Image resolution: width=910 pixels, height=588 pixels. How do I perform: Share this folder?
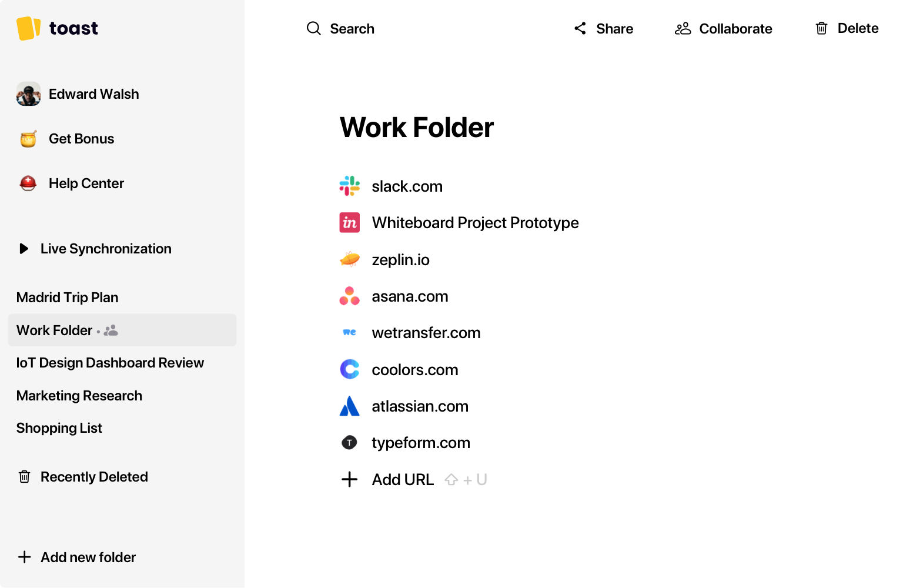pos(604,29)
